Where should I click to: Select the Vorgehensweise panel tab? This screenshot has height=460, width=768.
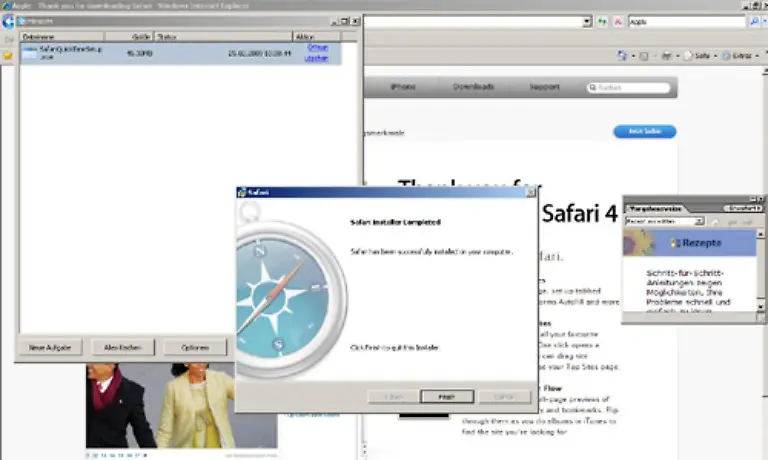[655, 209]
